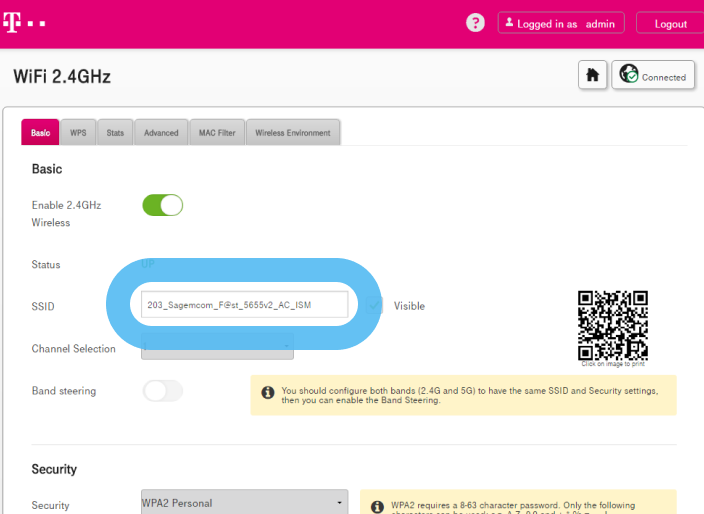Open help with the question mark icon

pyautogui.click(x=475, y=23)
